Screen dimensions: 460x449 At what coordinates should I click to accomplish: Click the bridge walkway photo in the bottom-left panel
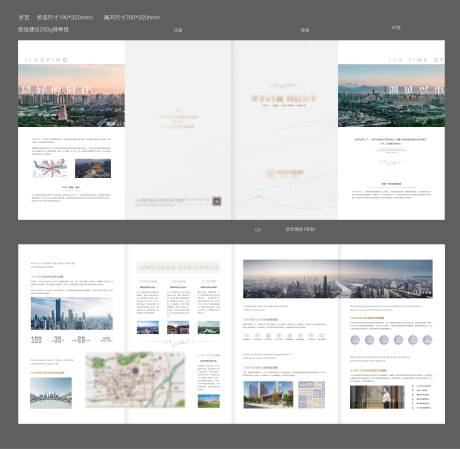[x=51, y=393]
